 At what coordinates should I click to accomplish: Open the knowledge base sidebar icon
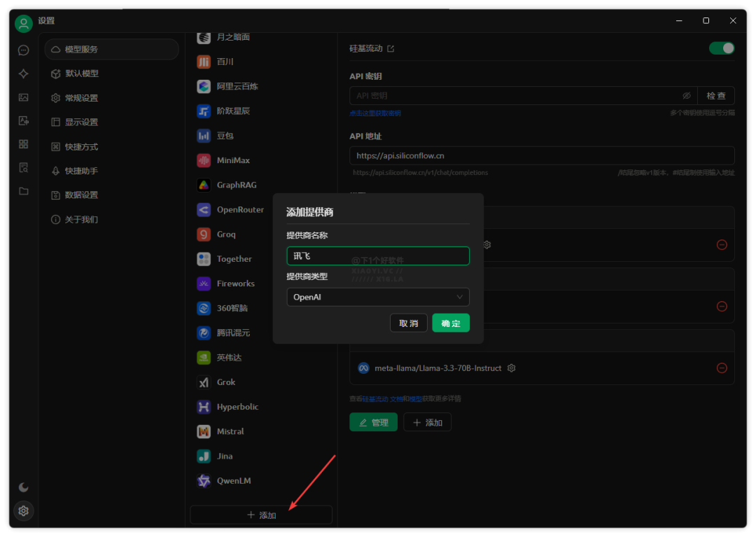pyautogui.click(x=24, y=168)
